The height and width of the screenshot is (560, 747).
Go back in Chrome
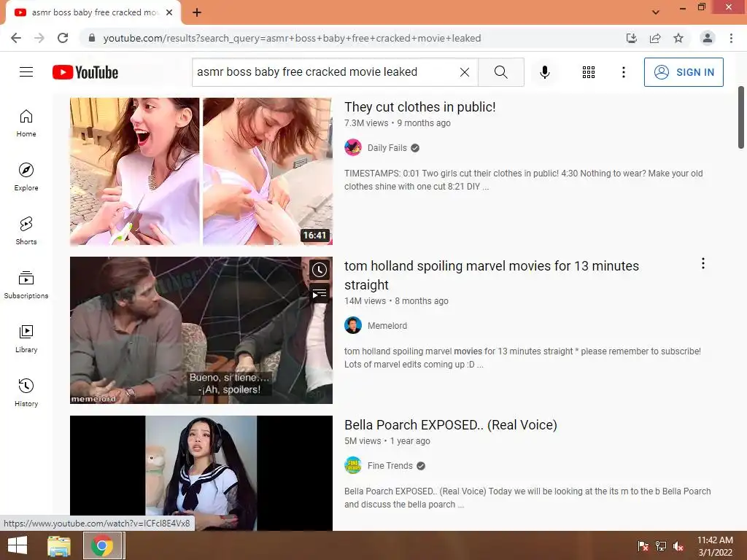[x=16, y=38]
